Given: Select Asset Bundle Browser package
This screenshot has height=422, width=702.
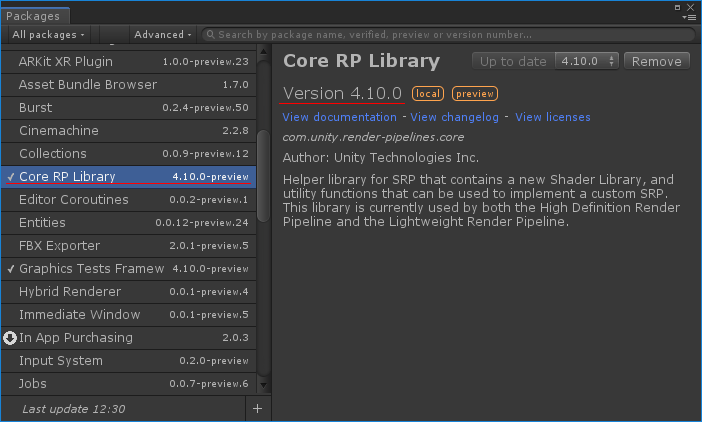Looking at the screenshot, I should (129, 85).
